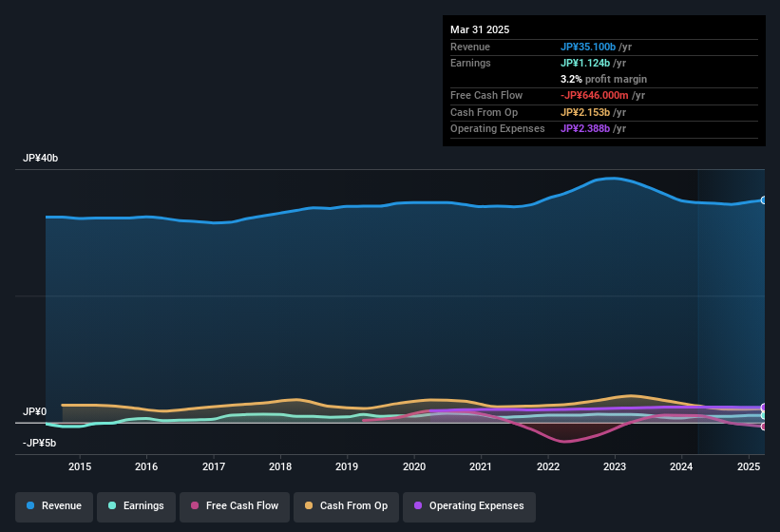This screenshot has width=780, height=532.
Task: Select the 2023 x-axis label
Action: click(615, 466)
